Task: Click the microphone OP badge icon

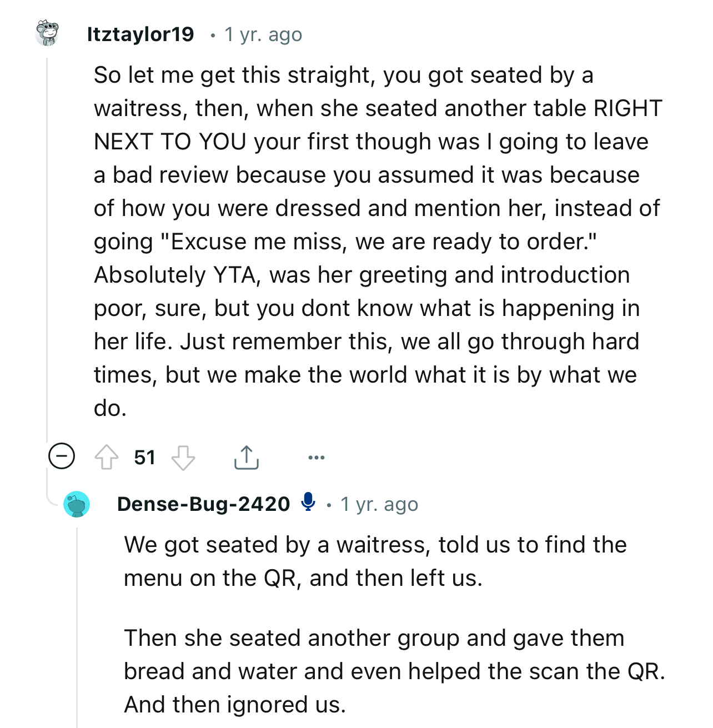Action: point(308,503)
